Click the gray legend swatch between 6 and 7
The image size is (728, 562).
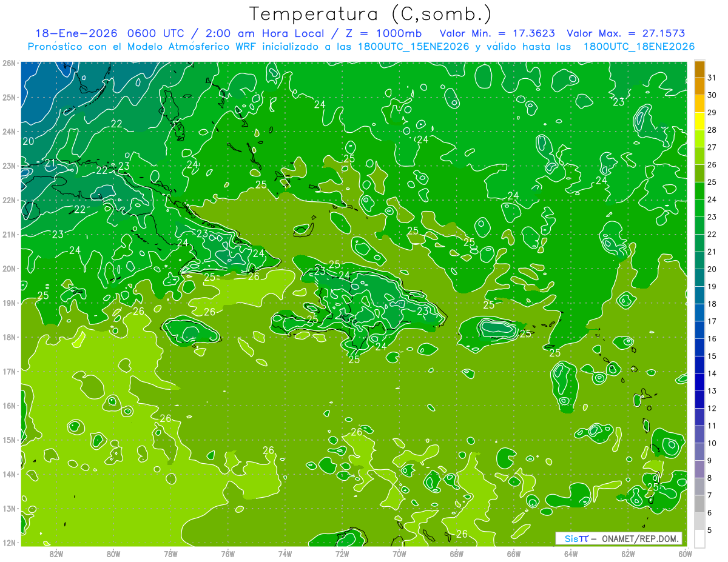(x=699, y=504)
